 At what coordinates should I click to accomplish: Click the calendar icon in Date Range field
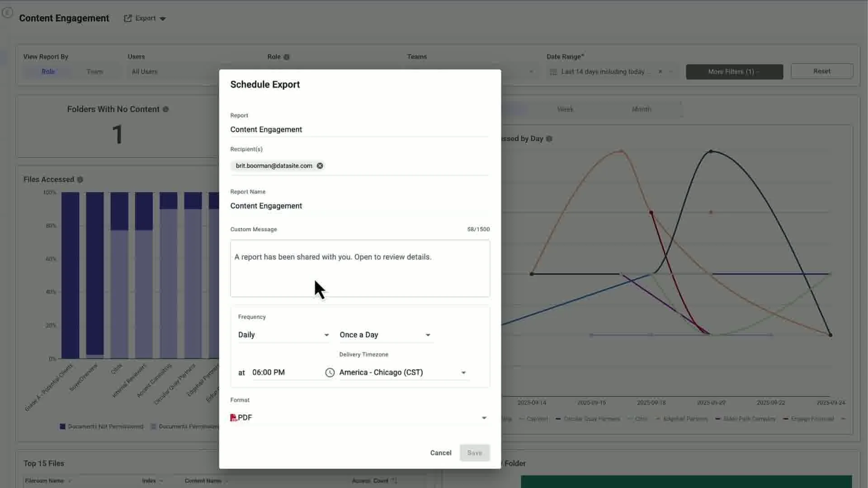(x=552, y=71)
